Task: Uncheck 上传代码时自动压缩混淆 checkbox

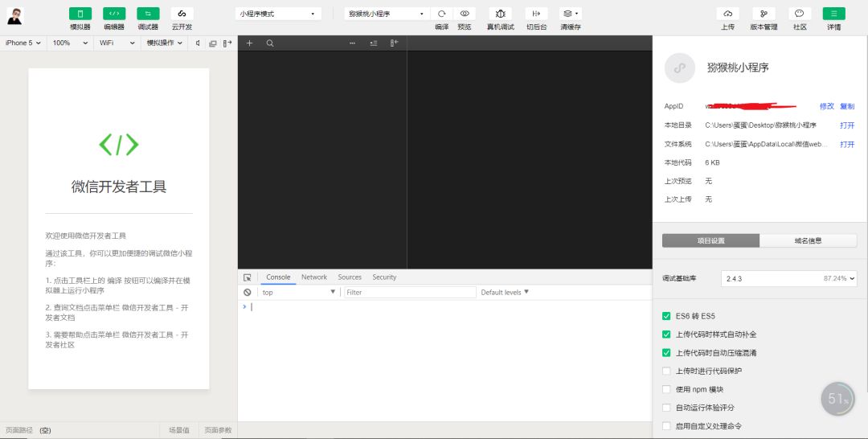Action: pos(666,353)
